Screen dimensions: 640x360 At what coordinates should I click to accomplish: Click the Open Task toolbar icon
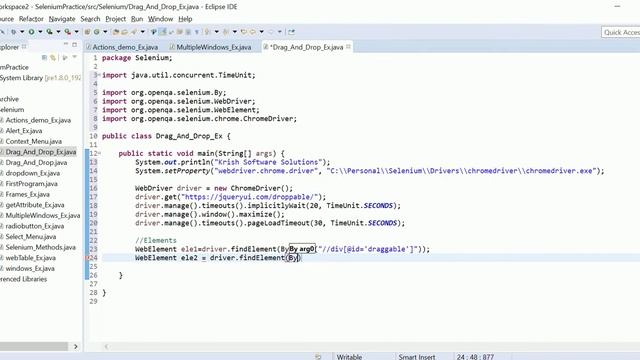point(124,31)
